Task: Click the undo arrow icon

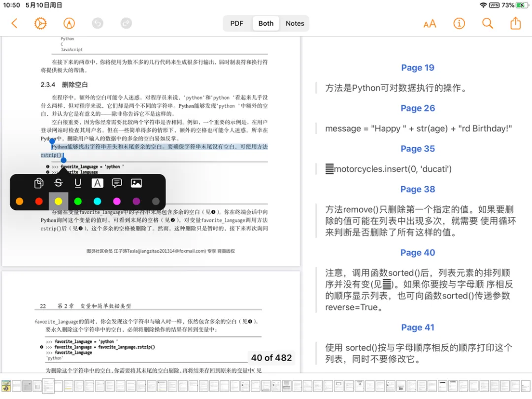Action: tap(98, 24)
